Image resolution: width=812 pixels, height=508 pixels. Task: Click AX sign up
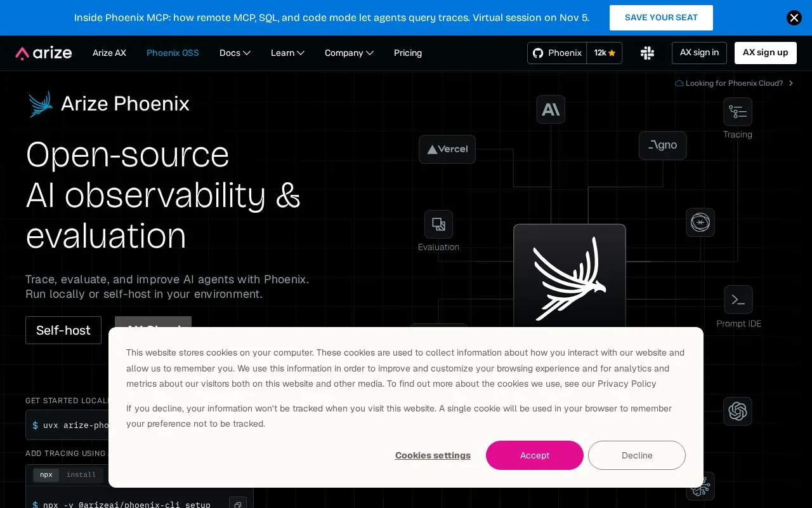click(765, 53)
